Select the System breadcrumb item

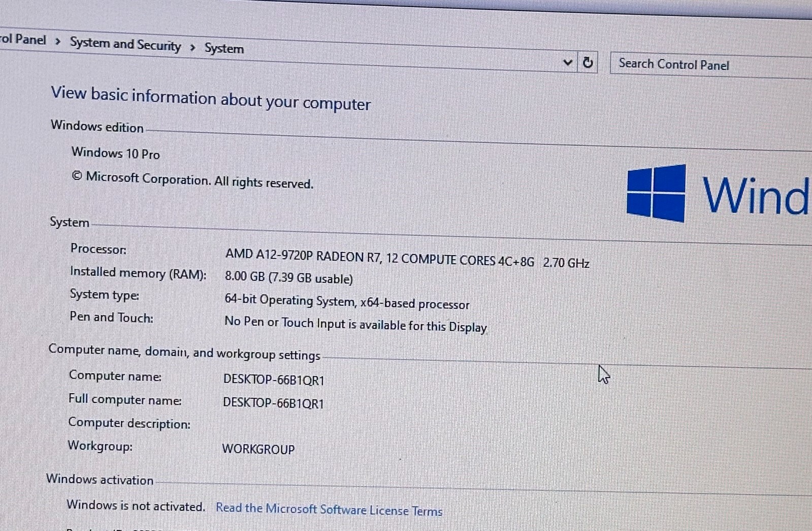pos(224,48)
